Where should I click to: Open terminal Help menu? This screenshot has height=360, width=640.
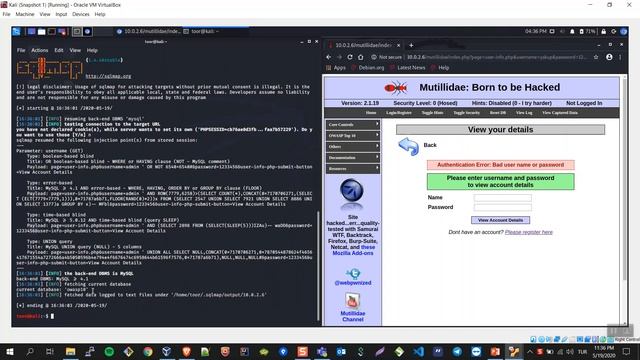(x=92, y=50)
